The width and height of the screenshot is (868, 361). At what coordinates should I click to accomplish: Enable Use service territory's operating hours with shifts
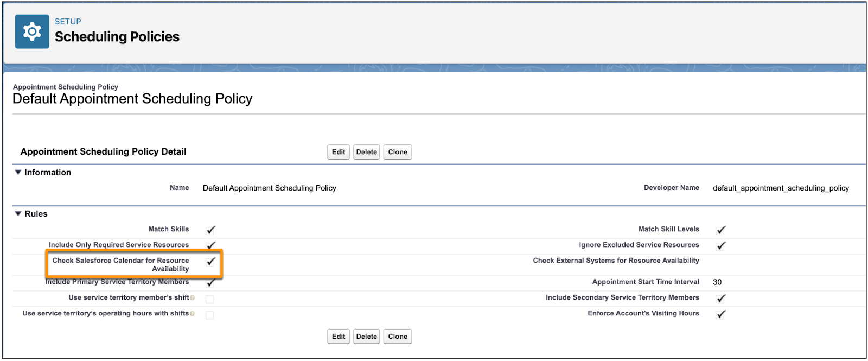(x=209, y=315)
